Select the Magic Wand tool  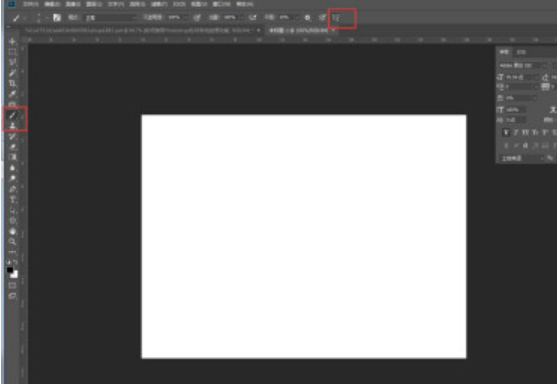pyautogui.click(x=12, y=73)
